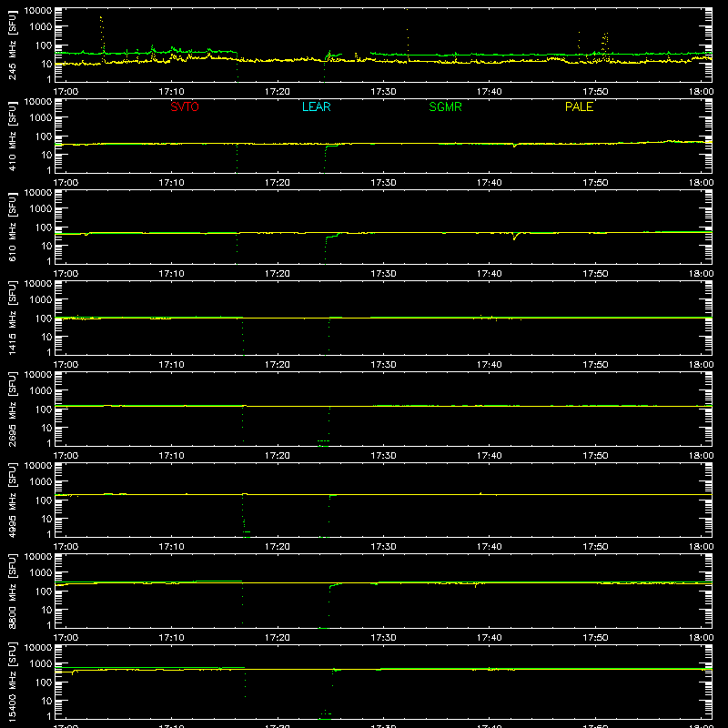
Task: Click the 18:00 label under the 245 MHz panel
Action: [x=701, y=92]
